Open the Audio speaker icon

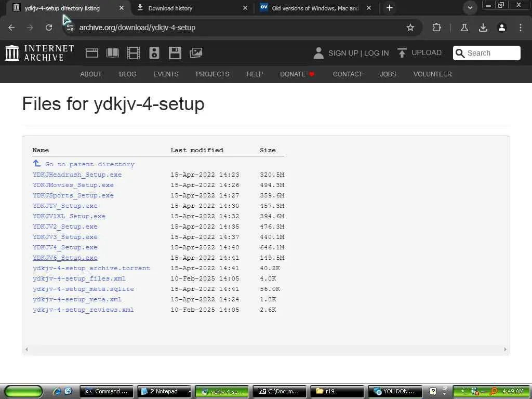[x=154, y=53]
